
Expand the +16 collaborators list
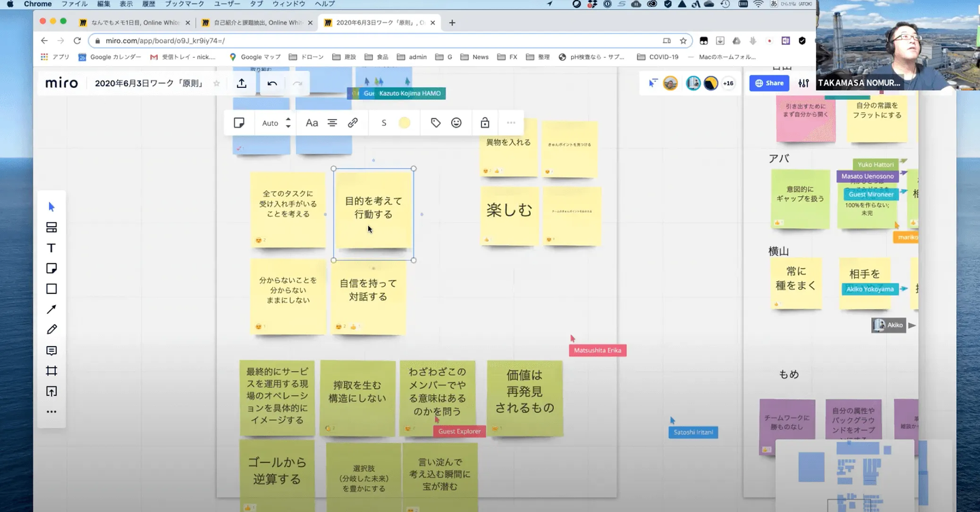click(728, 83)
